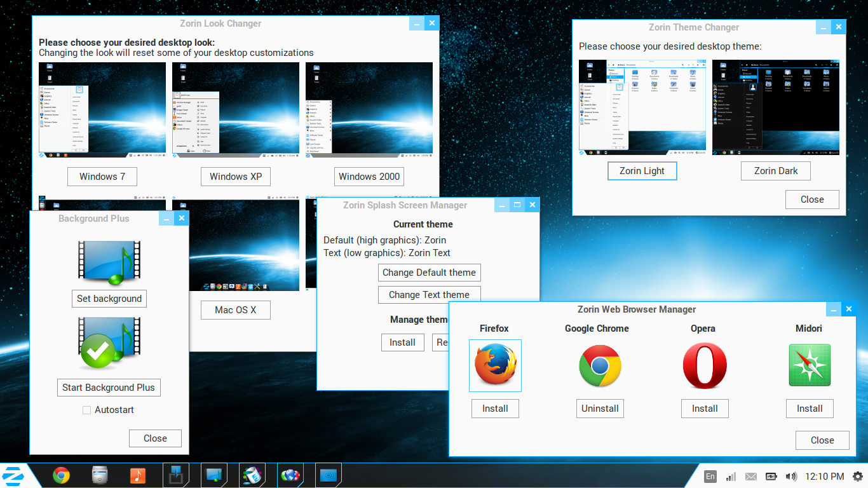Viewport: 868px width, 488px height.
Task: Click Install in Splash Screen Manager
Action: (x=402, y=342)
